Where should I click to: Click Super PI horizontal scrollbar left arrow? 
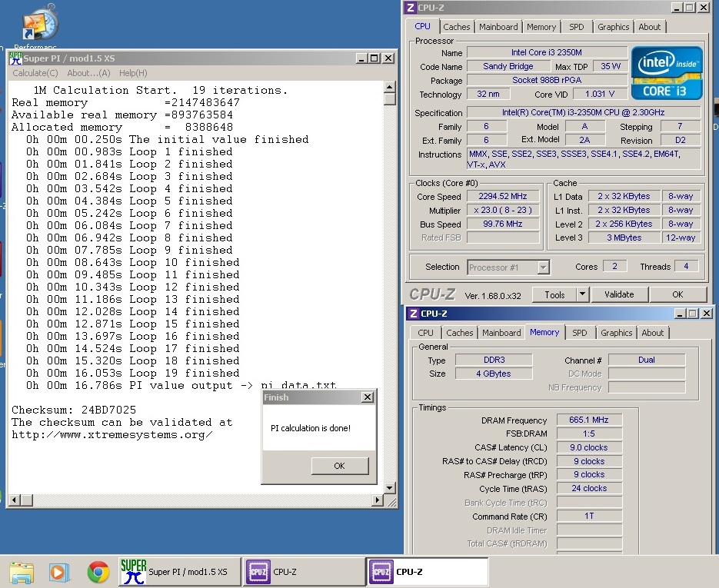point(15,500)
